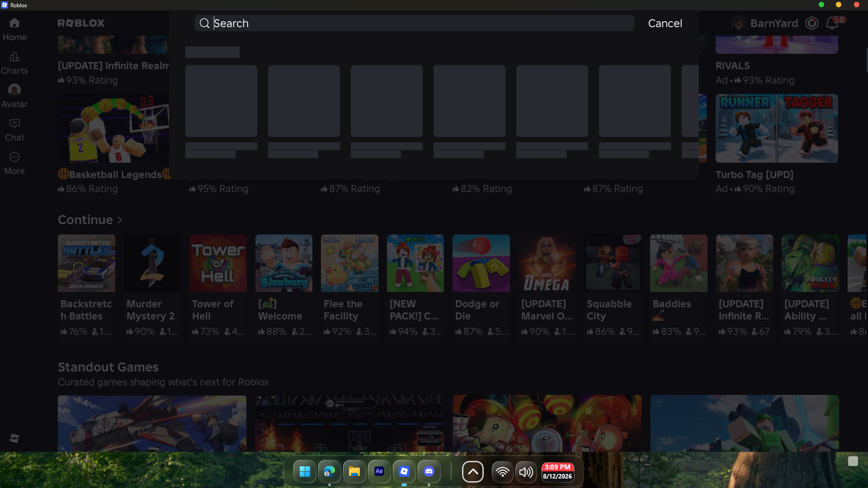Open the Home page in the sidebar
The width and height of the screenshot is (868, 488).
pyautogui.click(x=14, y=30)
